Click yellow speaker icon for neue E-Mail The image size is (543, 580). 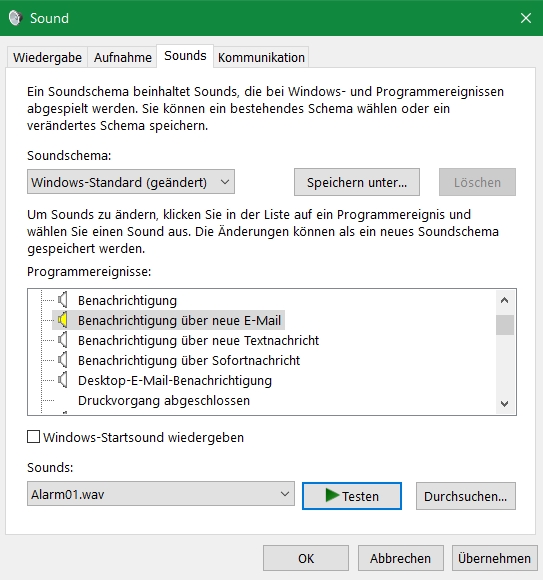pos(63,320)
